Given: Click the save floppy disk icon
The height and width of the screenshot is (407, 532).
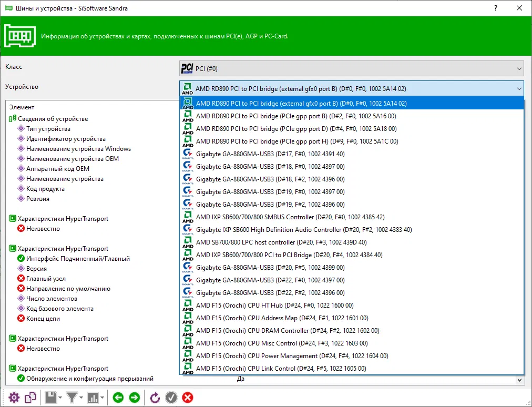Looking at the screenshot, I should [51, 398].
